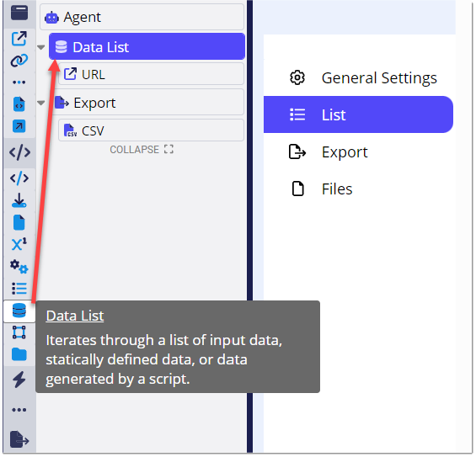
Task: Select the bulleted list icon in the sidebar
Action: click(19, 289)
